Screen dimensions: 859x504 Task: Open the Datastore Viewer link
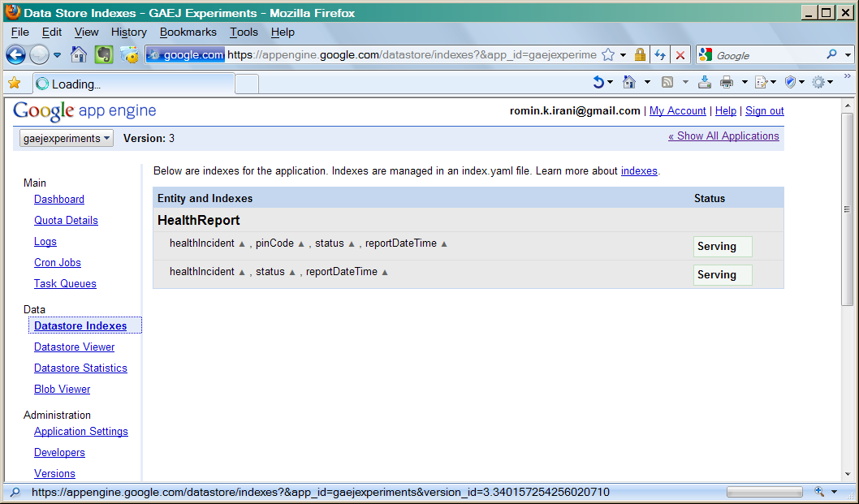pyautogui.click(x=75, y=347)
